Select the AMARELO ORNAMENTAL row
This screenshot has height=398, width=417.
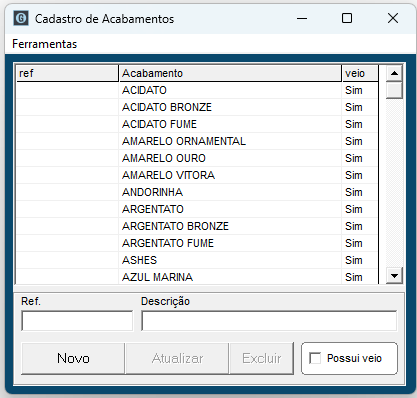[x=197, y=141]
